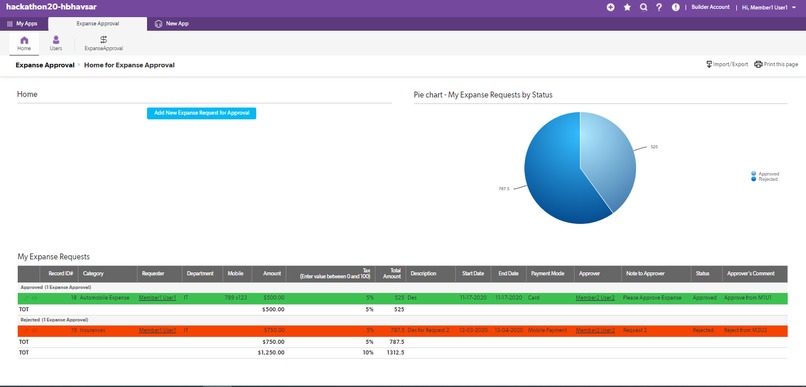Click edit pencil icon on Automobile Expense row
806x387 pixels.
click(x=26, y=298)
